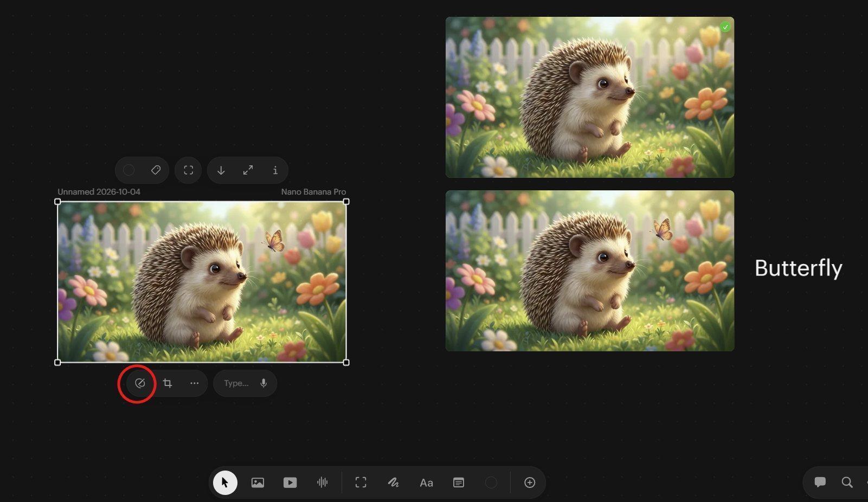This screenshot has height=502, width=868.
Task: Click the Unnamed 2026-10-04 label
Action: pos(99,192)
